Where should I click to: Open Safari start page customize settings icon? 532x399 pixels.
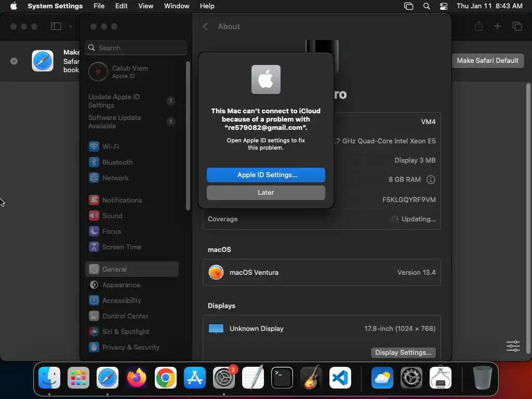[513, 346]
